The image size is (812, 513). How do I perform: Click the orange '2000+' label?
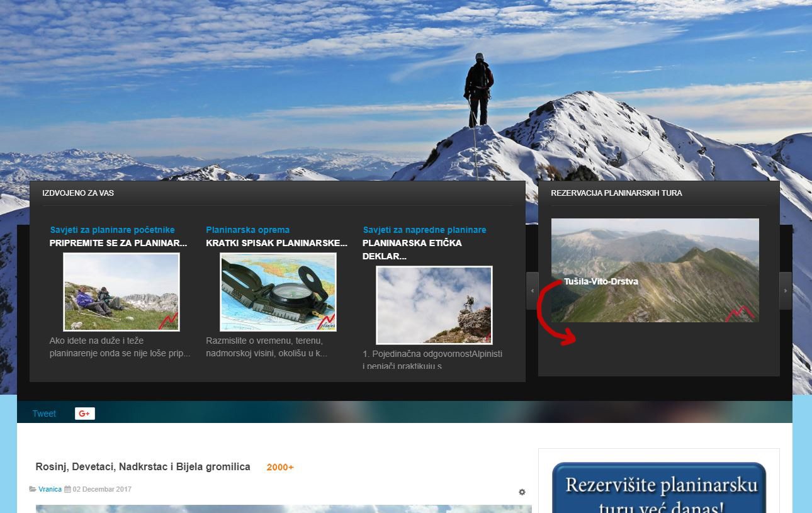[x=280, y=467]
